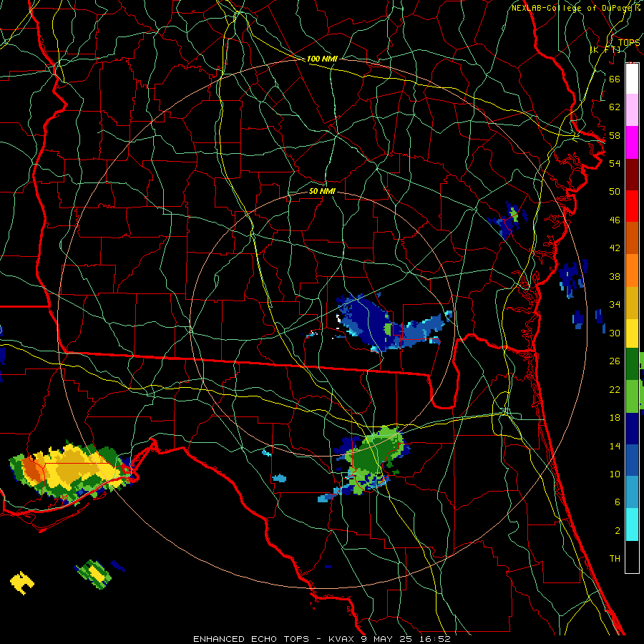Click the "K FT" units label
The image size is (644, 644).
(605, 49)
